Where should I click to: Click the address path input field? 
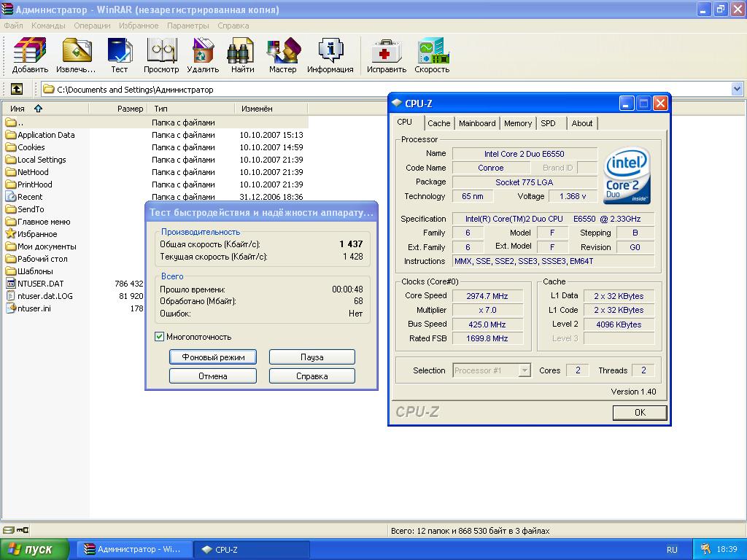[386, 89]
